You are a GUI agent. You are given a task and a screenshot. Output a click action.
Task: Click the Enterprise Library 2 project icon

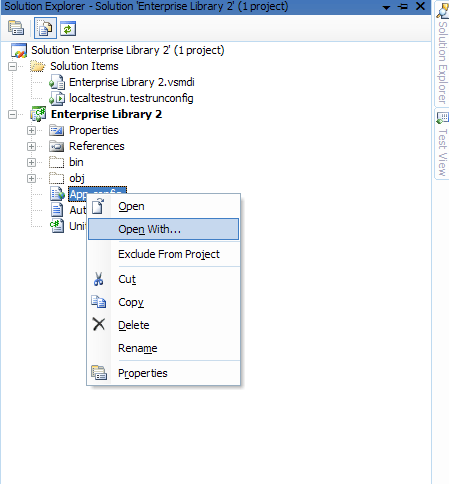[x=38, y=114]
